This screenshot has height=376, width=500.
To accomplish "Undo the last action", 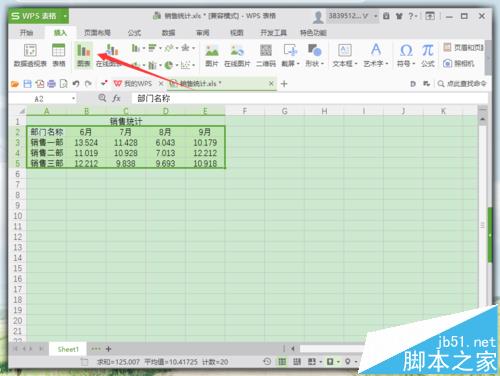I will click(x=76, y=84).
